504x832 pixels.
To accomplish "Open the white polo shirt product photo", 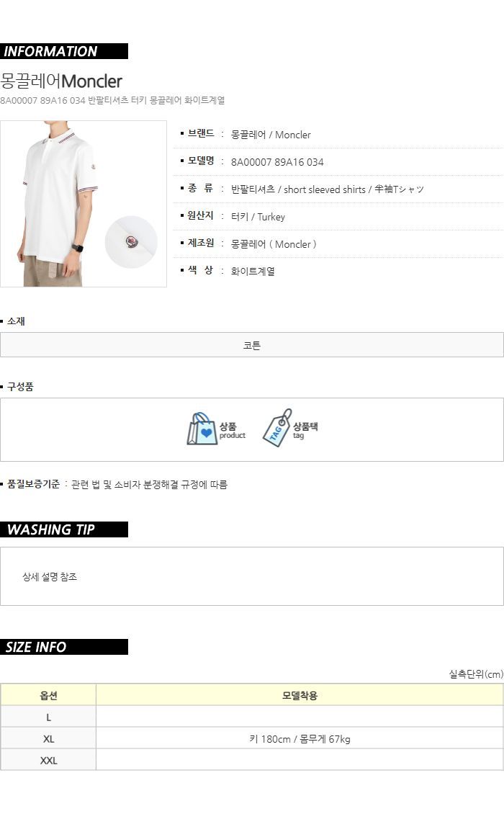I will (84, 204).
